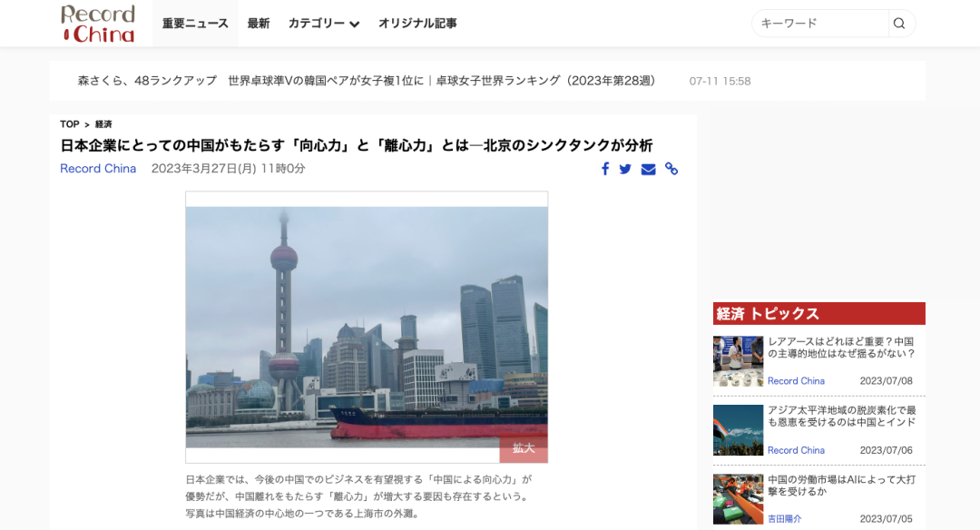The height and width of the screenshot is (530, 980).
Task: Click the search magnifier icon
Action: click(x=898, y=23)
